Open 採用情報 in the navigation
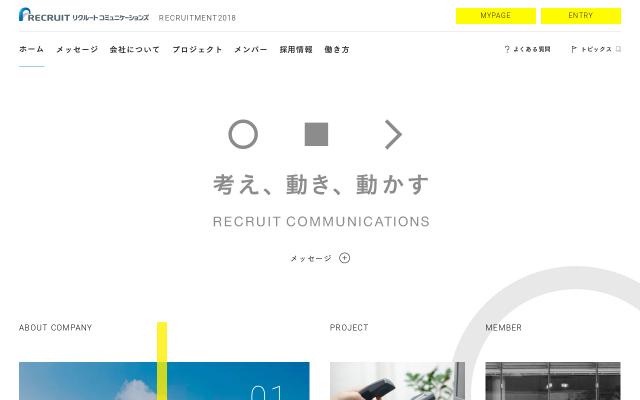This screenshot has height=400, width=640. point(296,49)
